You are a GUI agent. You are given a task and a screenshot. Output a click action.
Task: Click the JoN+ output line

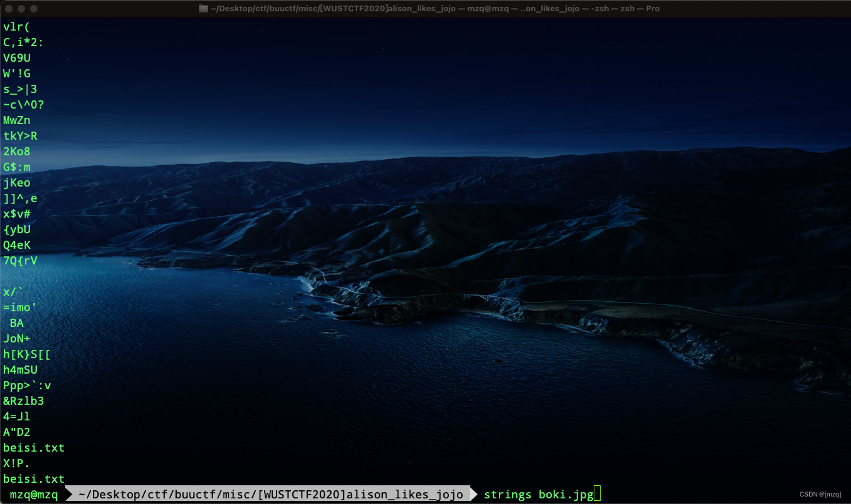coord(17,339)
